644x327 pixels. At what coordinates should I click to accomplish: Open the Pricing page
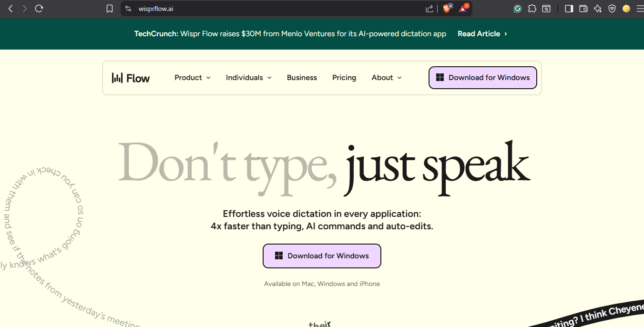[344, 78]
